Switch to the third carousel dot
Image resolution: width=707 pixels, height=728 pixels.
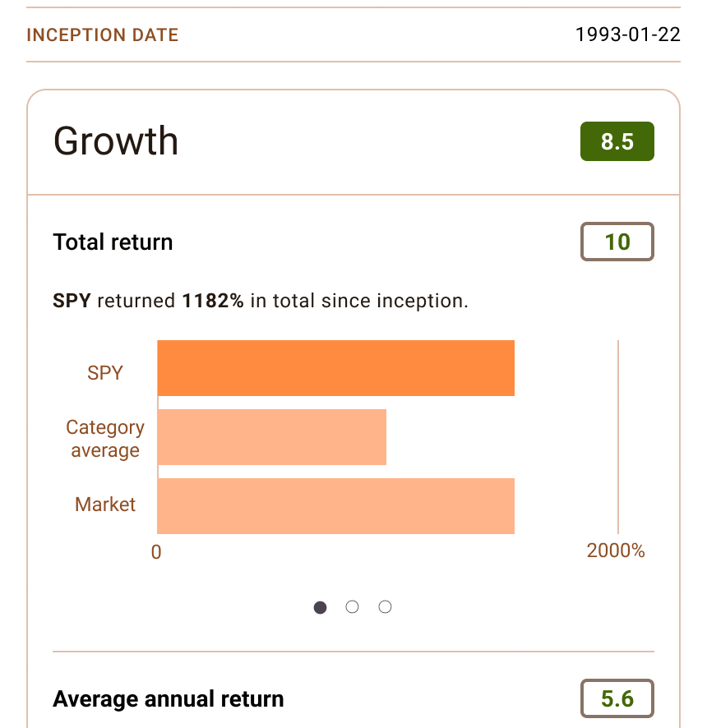[385, 607]
